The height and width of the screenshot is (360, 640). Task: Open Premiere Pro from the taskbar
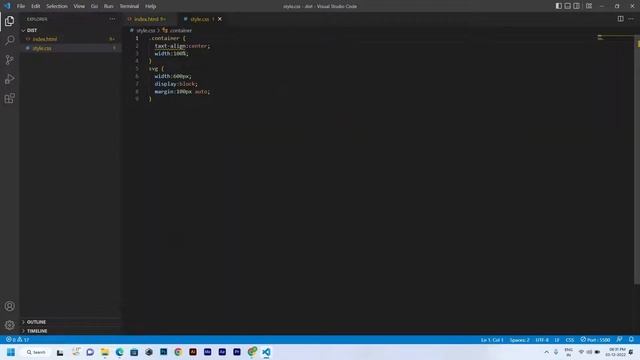point(237,352)
